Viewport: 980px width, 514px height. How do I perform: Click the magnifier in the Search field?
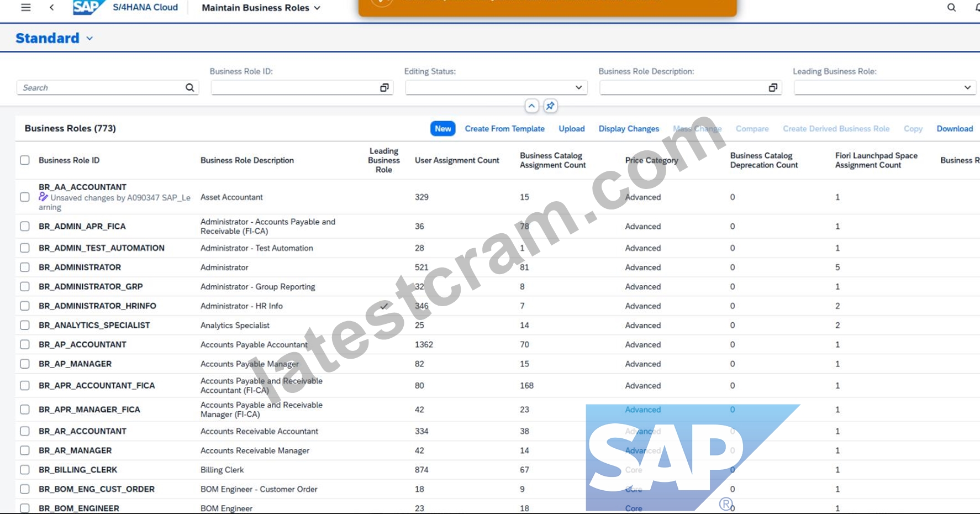coord(190,87)
